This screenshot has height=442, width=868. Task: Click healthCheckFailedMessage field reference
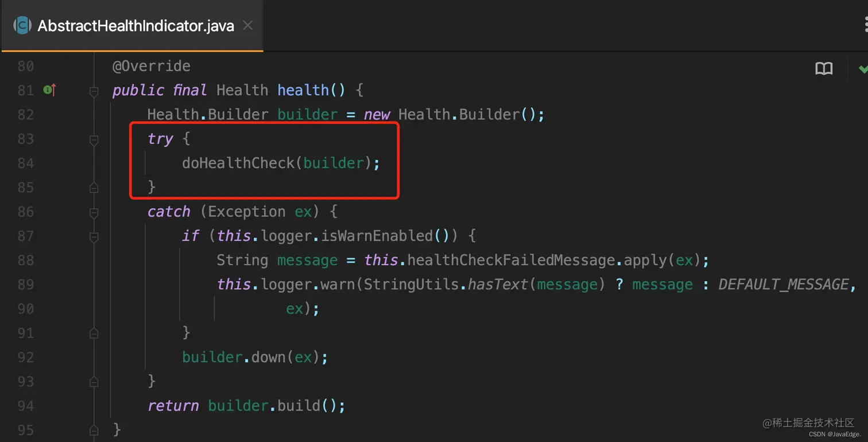[511, 260]
